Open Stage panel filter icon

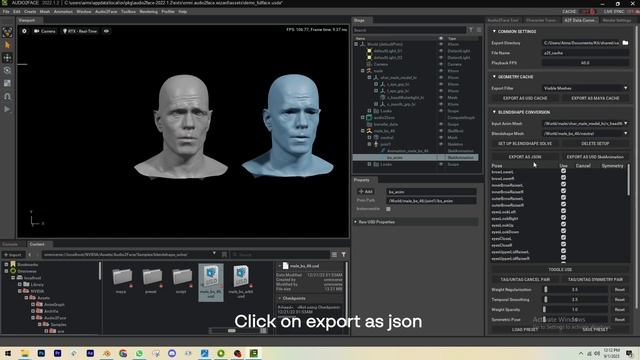(471, 30)
